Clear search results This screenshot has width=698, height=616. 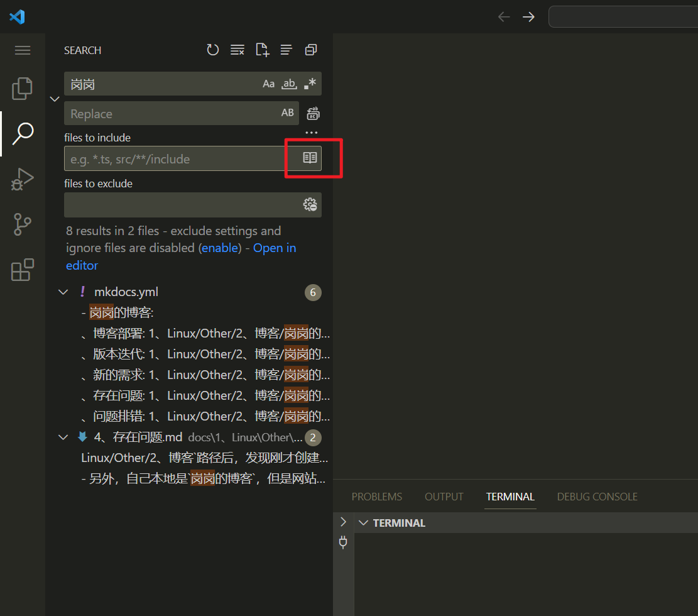click(237, 50)
